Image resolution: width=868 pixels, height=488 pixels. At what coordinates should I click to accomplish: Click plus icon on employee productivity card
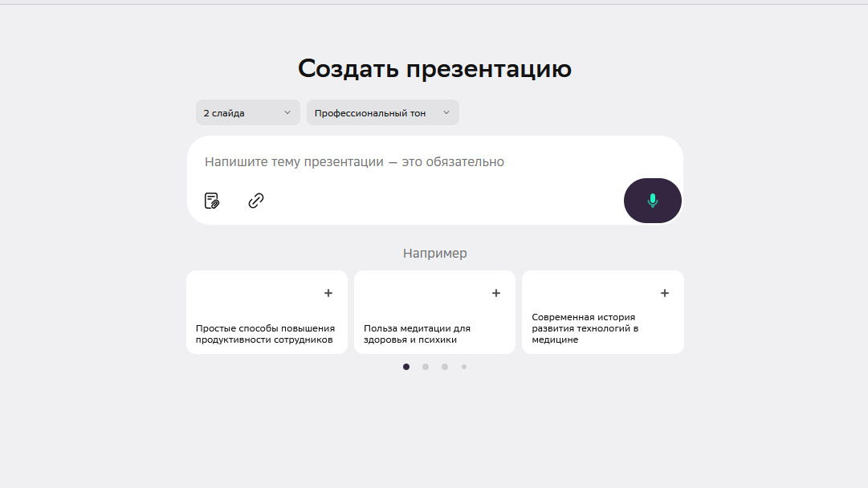click(x=328, y=293)
